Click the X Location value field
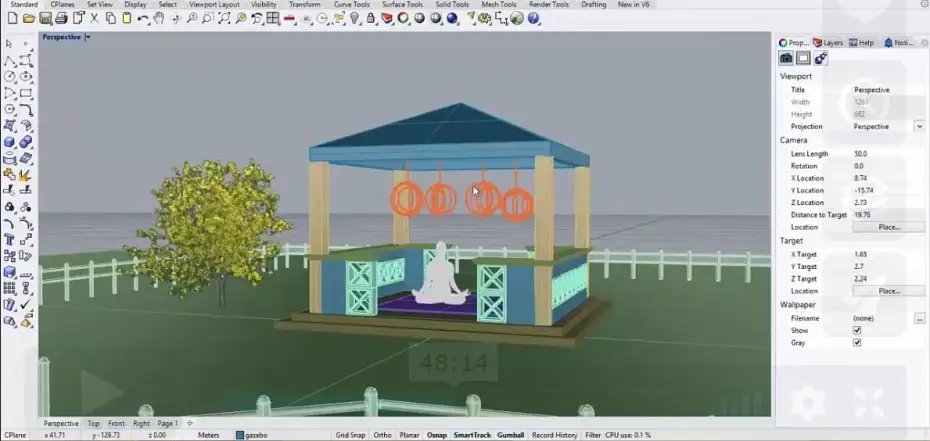The image size is (930, 441). click(x=887, y=178)
